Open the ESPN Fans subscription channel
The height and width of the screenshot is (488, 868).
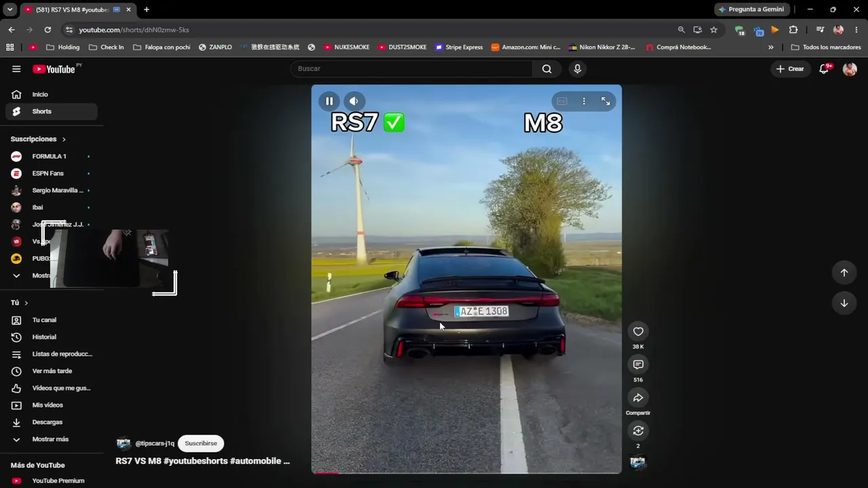point(52,174)
